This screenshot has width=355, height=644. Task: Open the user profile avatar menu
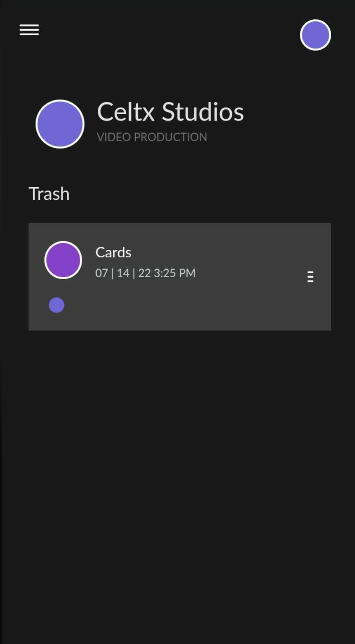coord(315,35)
